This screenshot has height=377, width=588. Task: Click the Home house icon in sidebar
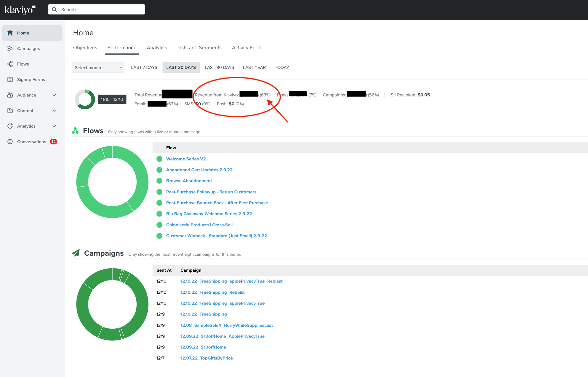pos(10,33)
